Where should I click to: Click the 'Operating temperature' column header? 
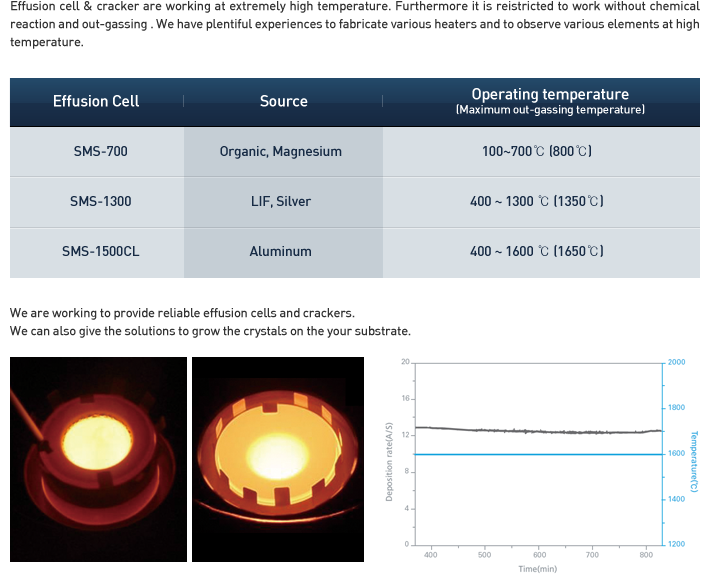pos(542,101)
